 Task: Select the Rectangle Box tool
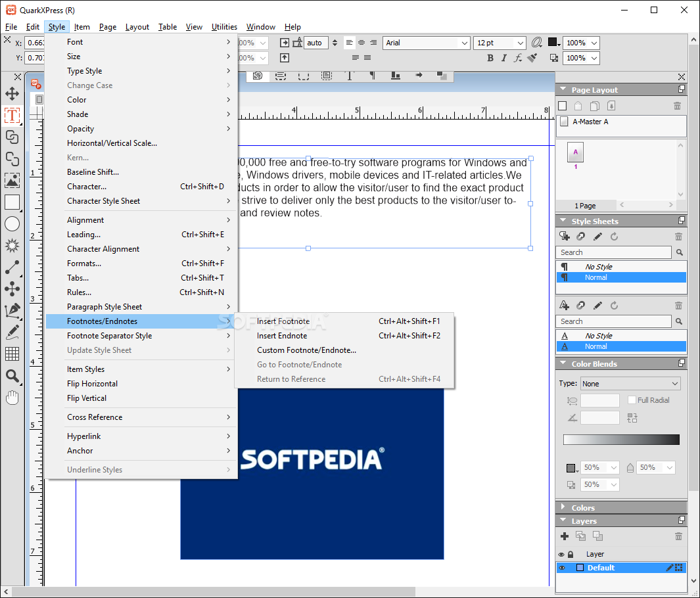tap(12, 202)
